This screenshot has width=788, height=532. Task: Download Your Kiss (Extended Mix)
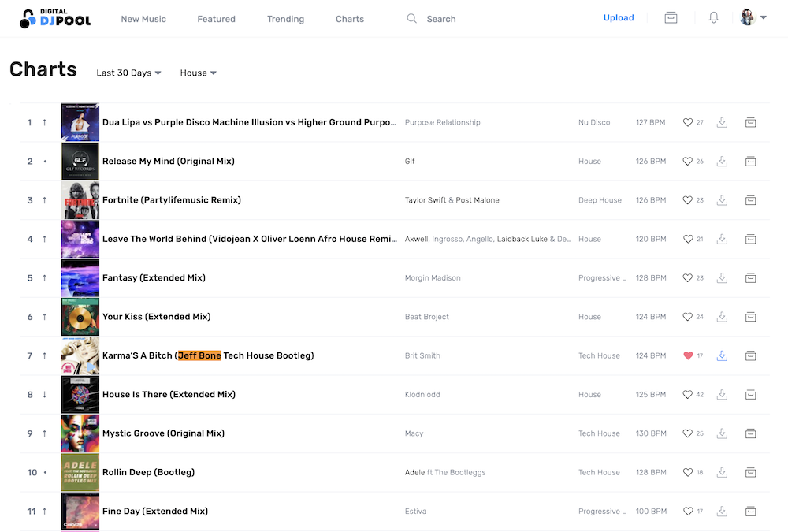tap(722, 316)
